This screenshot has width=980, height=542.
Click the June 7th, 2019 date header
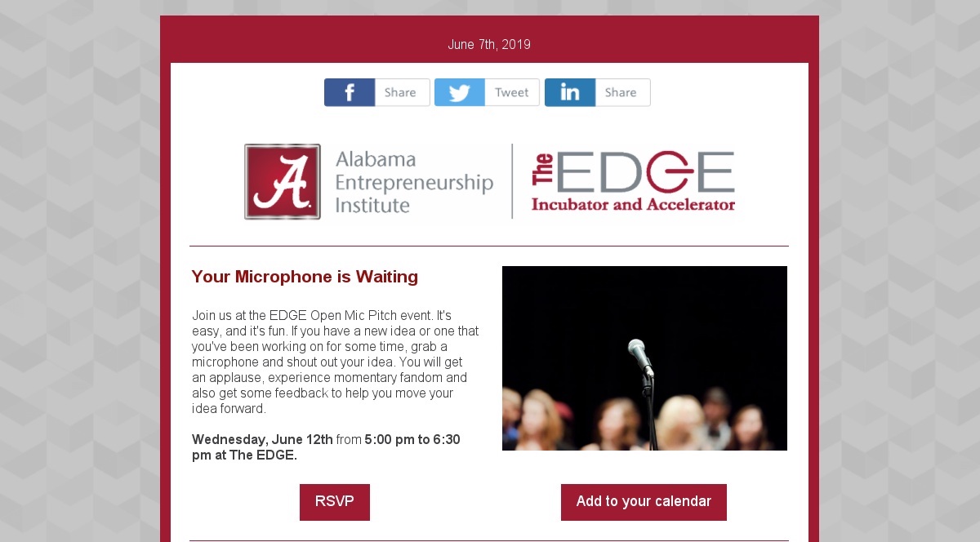[489, 44]
